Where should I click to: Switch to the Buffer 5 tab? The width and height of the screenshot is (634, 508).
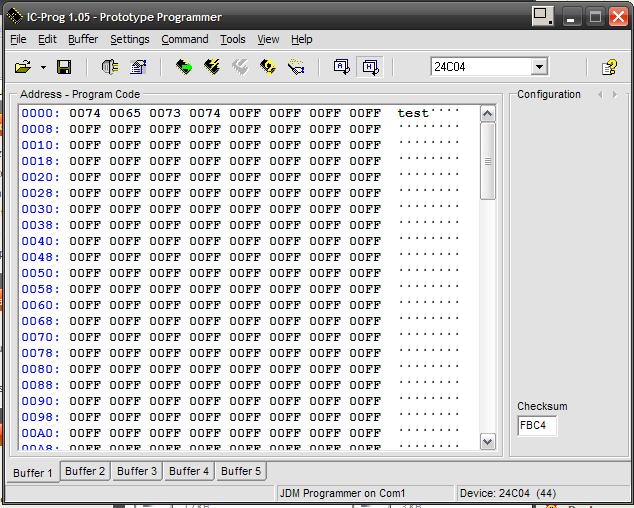[x=241, y=471]
